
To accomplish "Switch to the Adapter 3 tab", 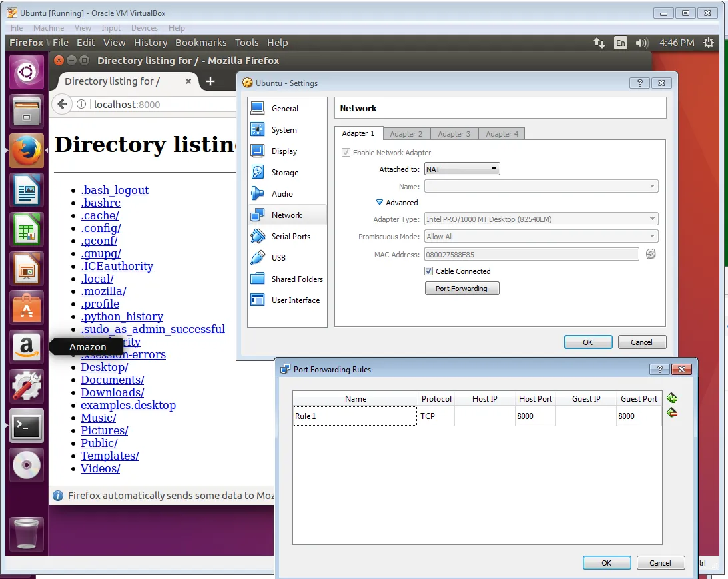I will coord(454,134).
